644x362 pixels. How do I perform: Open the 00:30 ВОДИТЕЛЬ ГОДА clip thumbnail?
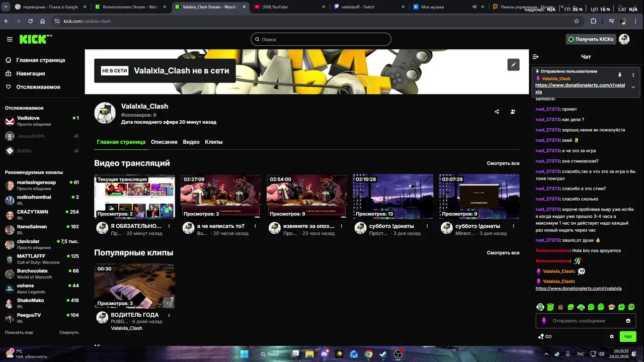pyautogui.click(x=135, y=286)
